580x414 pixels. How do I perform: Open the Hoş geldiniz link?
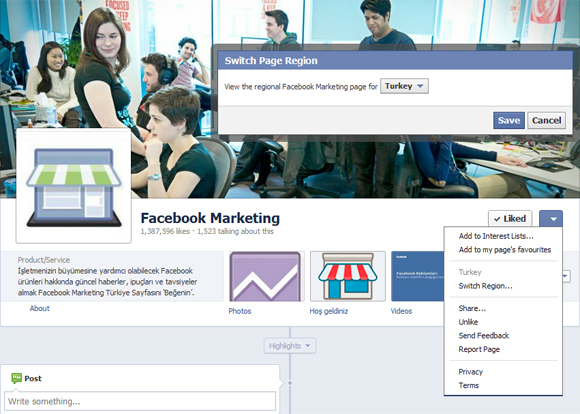coord(329,311)
